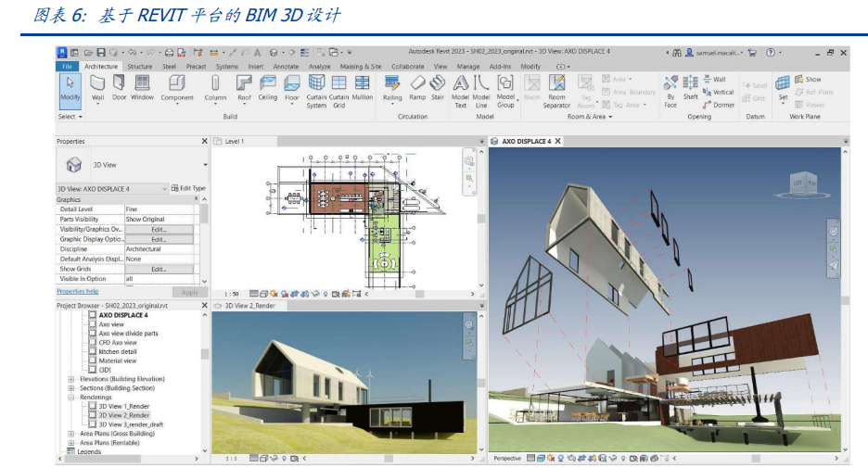This screenshot has width=868, height=468.
Task: Open the File menu tab
Action: point(67,67)
